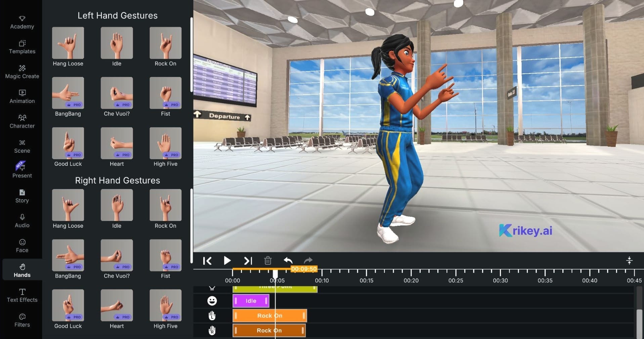This screenshot has width=644, height=339.
Task: Switch to the Face panel
Action: point(22,246)
